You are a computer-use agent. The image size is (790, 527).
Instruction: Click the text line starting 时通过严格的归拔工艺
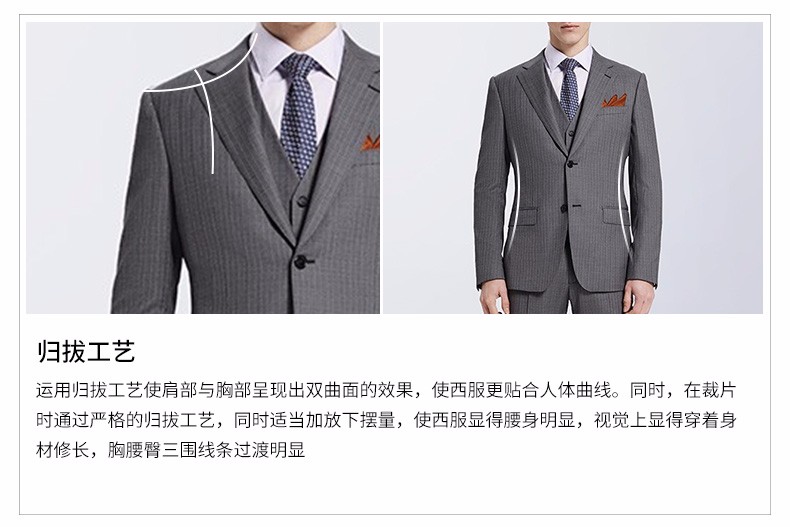(386, 420)
